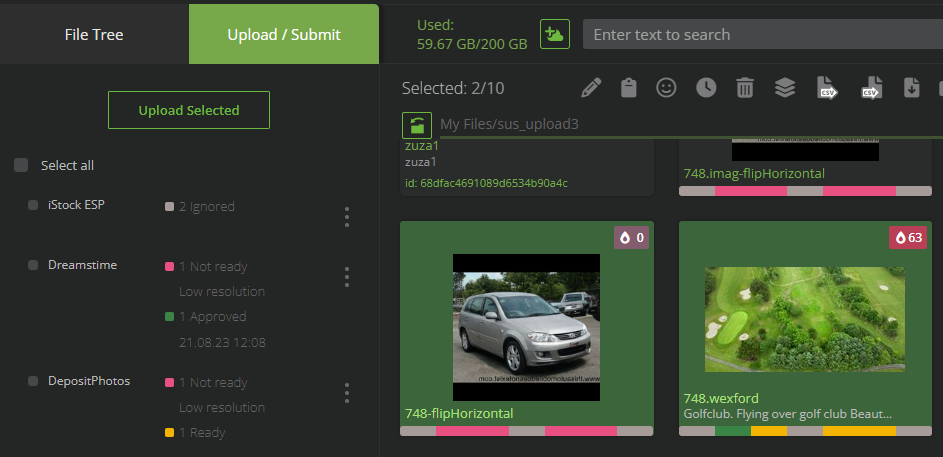Click the layers stack icon

pos(785,88)
